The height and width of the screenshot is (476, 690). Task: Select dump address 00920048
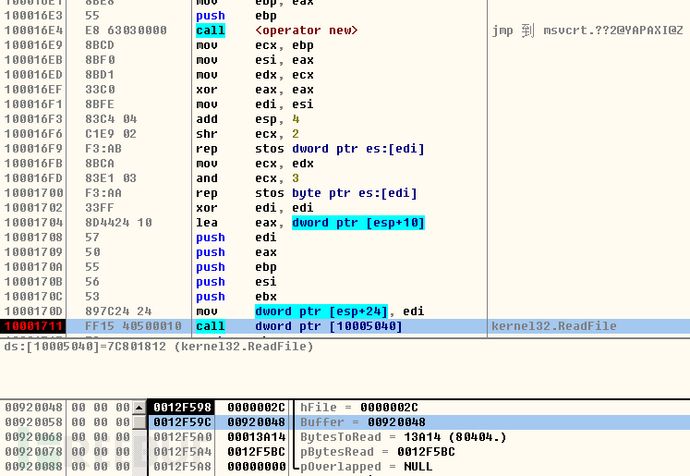(33, 407)
